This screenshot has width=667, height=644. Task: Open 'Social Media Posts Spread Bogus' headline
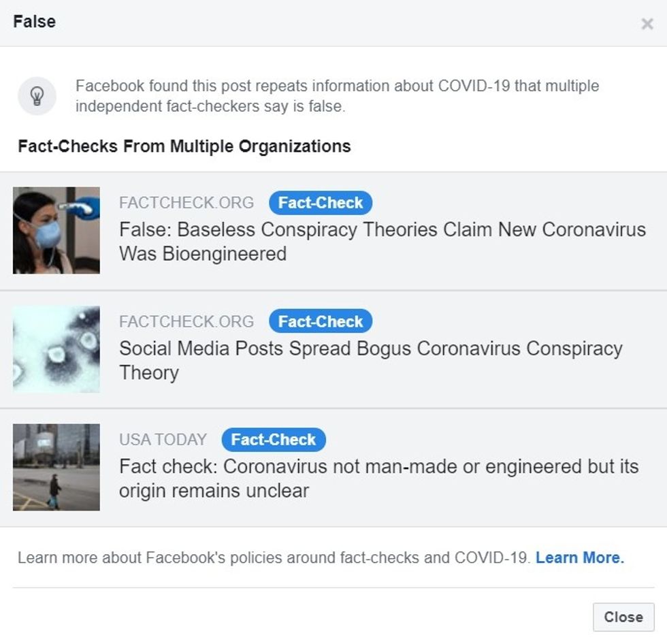(x=370, y=360)
